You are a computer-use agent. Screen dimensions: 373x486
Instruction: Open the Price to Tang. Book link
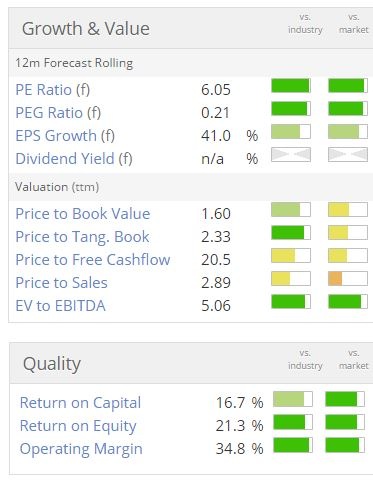[82, 237]
